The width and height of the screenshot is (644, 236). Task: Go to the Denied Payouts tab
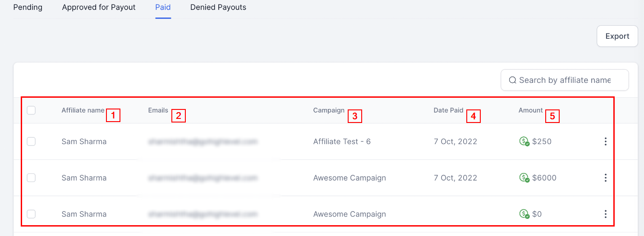pyautogui.click(x=218, y=7)
